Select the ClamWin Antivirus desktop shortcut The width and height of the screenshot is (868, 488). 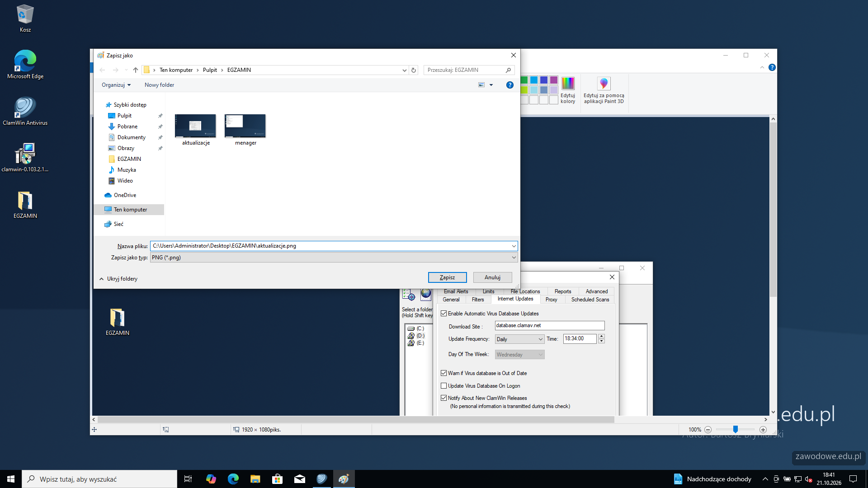point(25,111)
